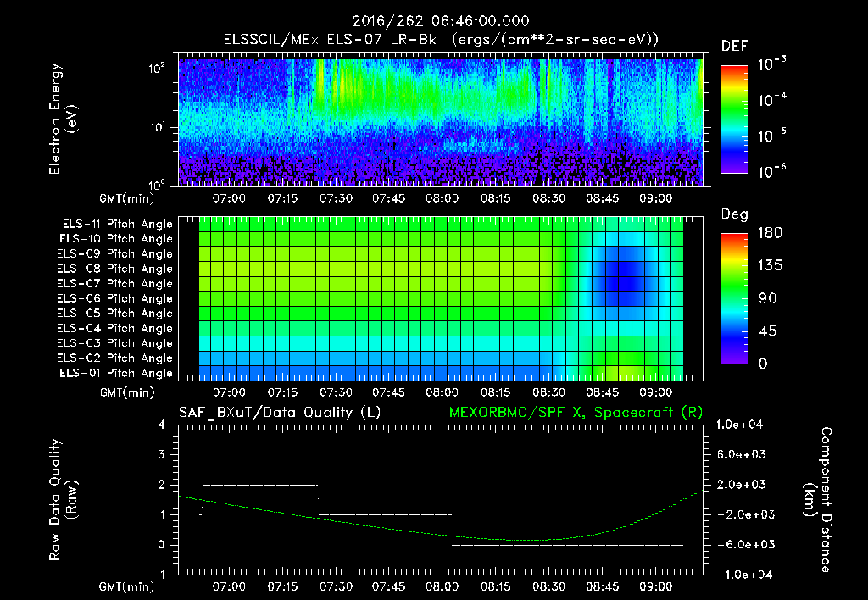This screenshot has height=600, width=868.
Task: Click the 45 value on Deg scale
Action: [768, 331]
